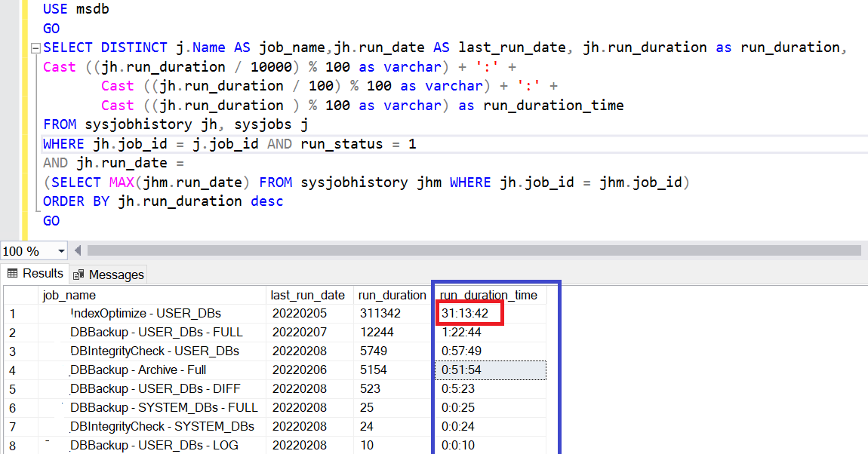Collapse the SELECT DISTINCT code block
Viewport: 868px width, 454px height.
(x=35, y=48)
